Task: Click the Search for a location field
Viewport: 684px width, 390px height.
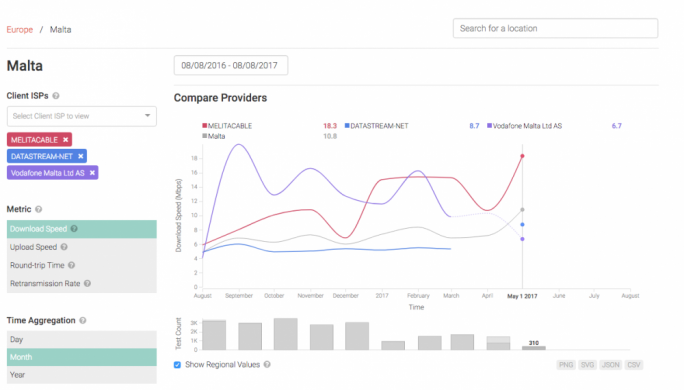Action: [555, 28]
